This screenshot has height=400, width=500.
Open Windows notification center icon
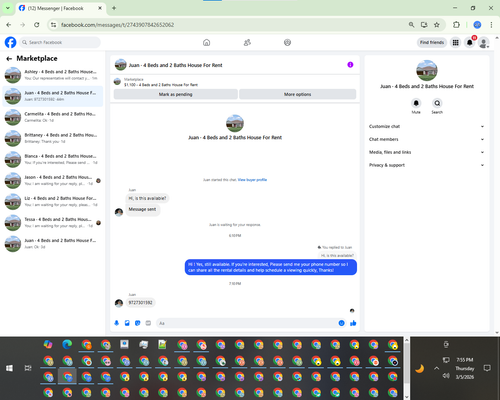point(487,368)
